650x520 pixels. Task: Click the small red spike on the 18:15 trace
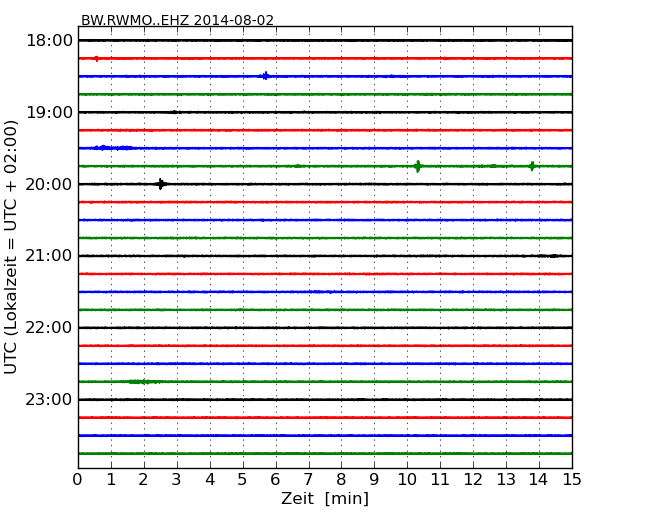tap(97, 58)
